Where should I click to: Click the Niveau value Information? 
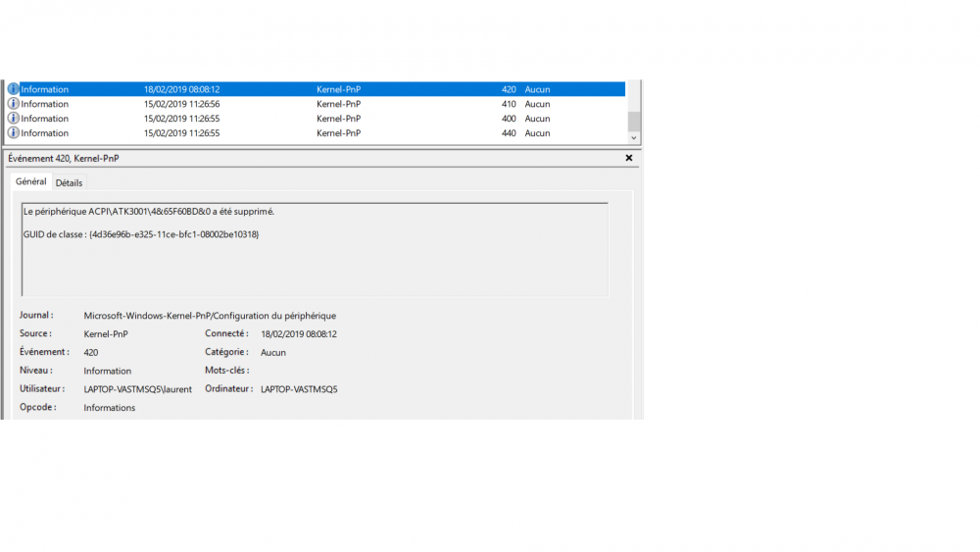point(108,371)
